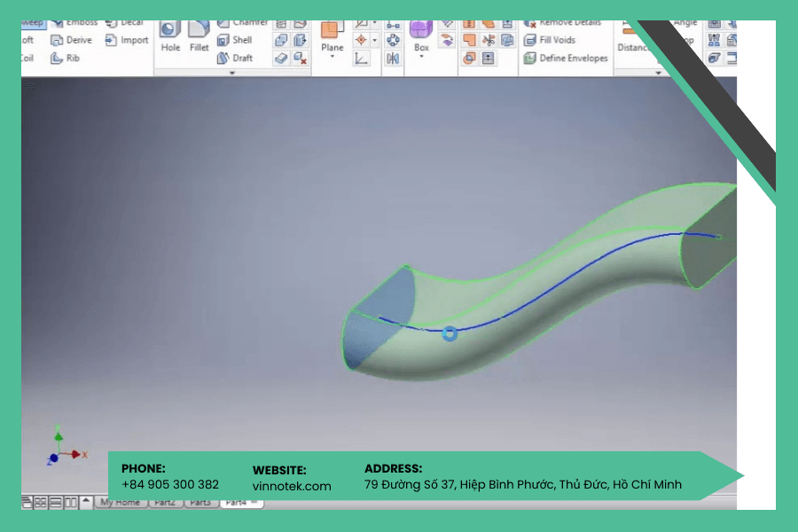This screenshot has width=798, height=532.
Task: Activate the Draft tool
Action: click(235, 58)
